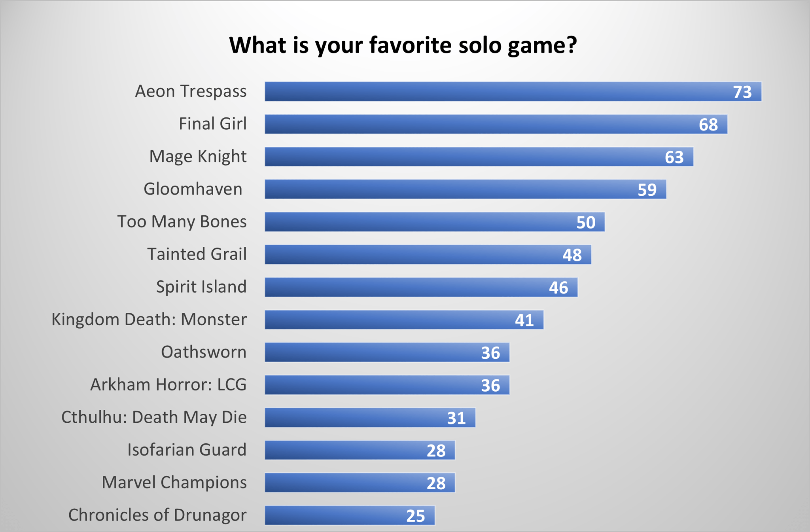Click the chart title about favorite solo game
Screen dimensions: 810x532
(x=403, y=45)
